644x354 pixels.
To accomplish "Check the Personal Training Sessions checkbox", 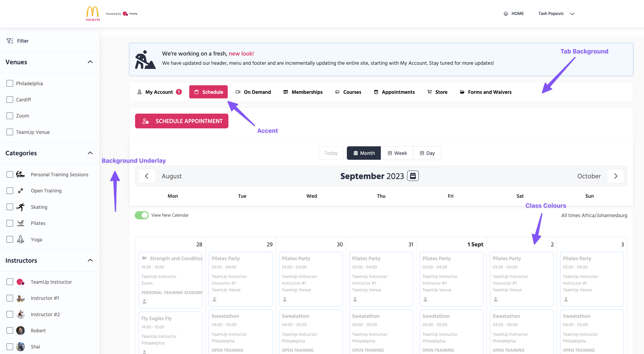I will (x=10, y=174).
